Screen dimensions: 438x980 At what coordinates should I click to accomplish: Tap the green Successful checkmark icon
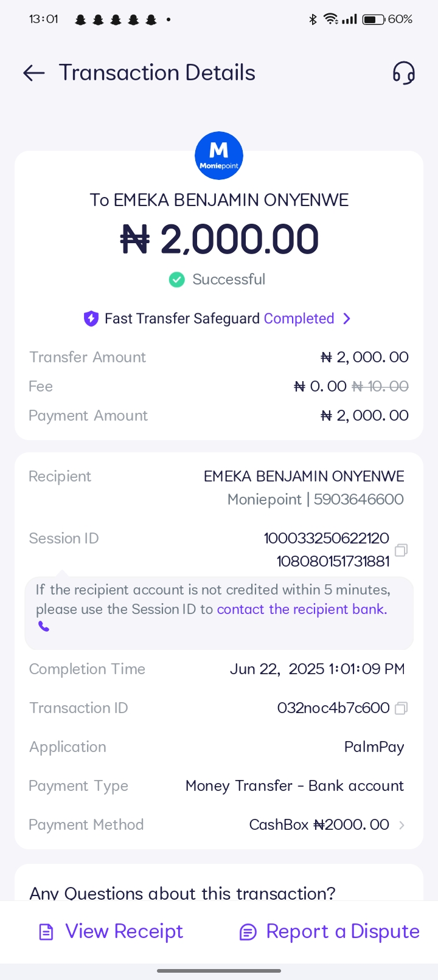click(176, 280)
